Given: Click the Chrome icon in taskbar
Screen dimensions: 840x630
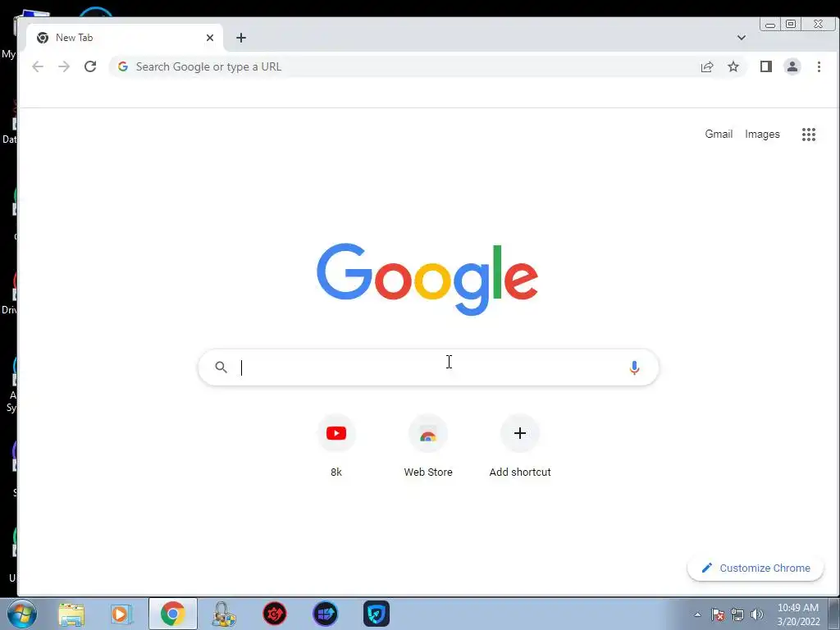Looking at the screenshot, I should tap(172, 614).
